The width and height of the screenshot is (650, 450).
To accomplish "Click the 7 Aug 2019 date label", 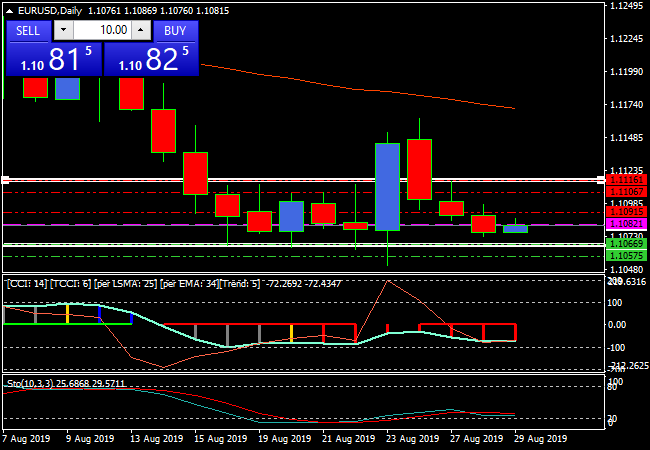I will pos(26,439).
